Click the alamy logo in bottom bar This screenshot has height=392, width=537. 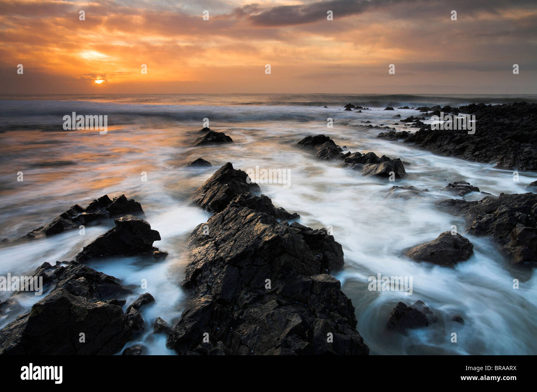pyautogui.click(x=42, y=374)
